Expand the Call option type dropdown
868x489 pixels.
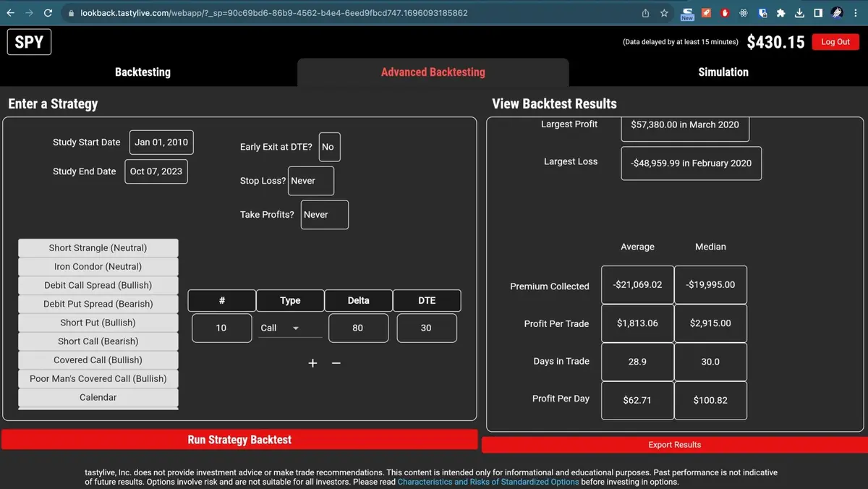click(290, 328)
